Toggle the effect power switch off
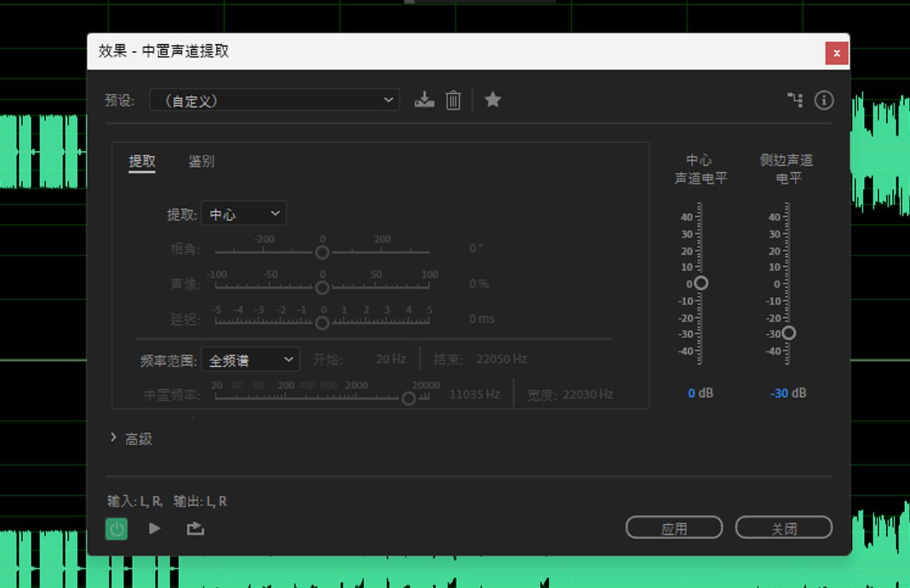This screenshot has width=910, height=588. (x=116, y=528)
